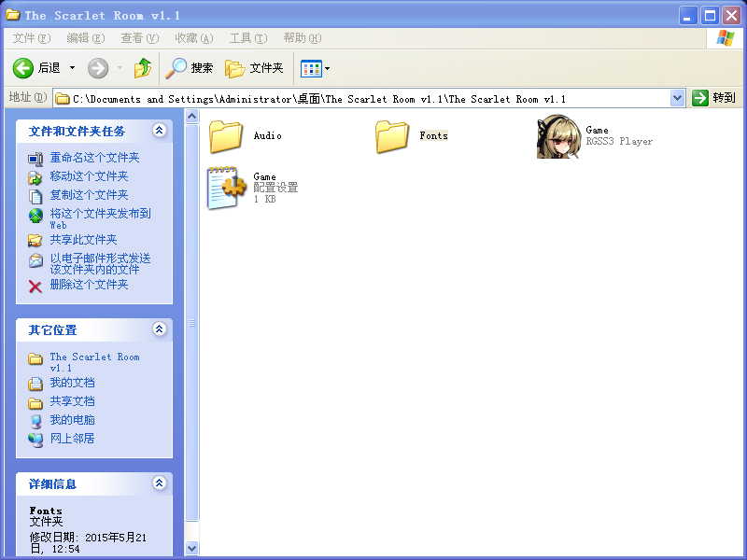Click 共享此文件夹 link
Viewport: 747px width, 560px height.
(x=83, y=240)
